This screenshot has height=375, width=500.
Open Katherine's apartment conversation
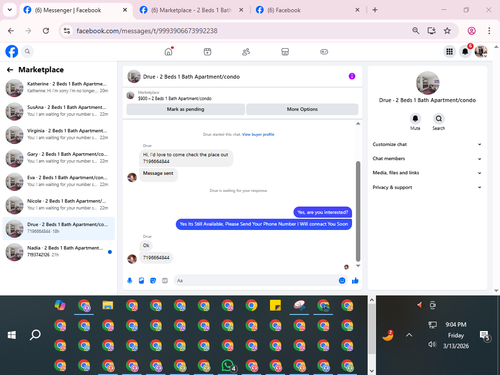[x=58, y=88]
